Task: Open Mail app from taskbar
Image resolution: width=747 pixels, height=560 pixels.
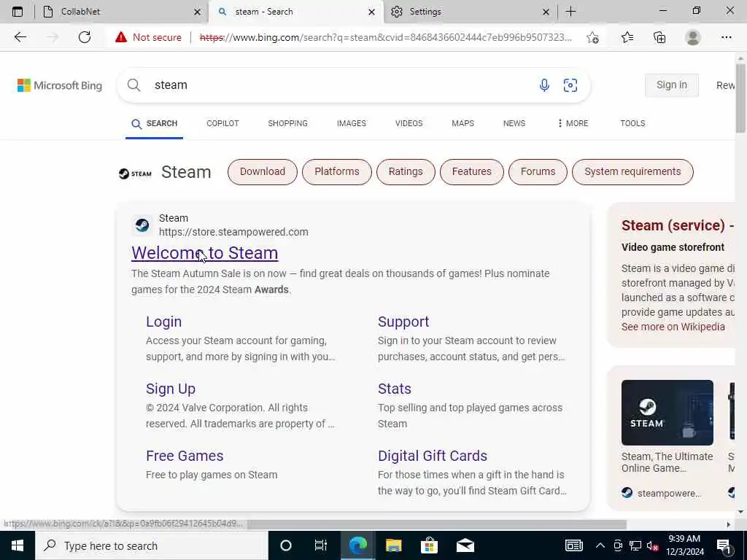Action: [x=465, y=545]
